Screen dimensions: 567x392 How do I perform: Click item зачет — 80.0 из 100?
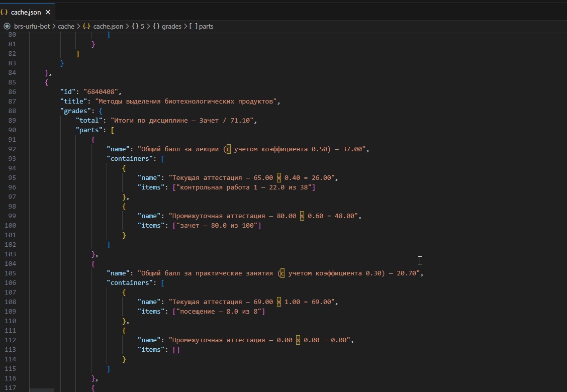pos(217,225)
